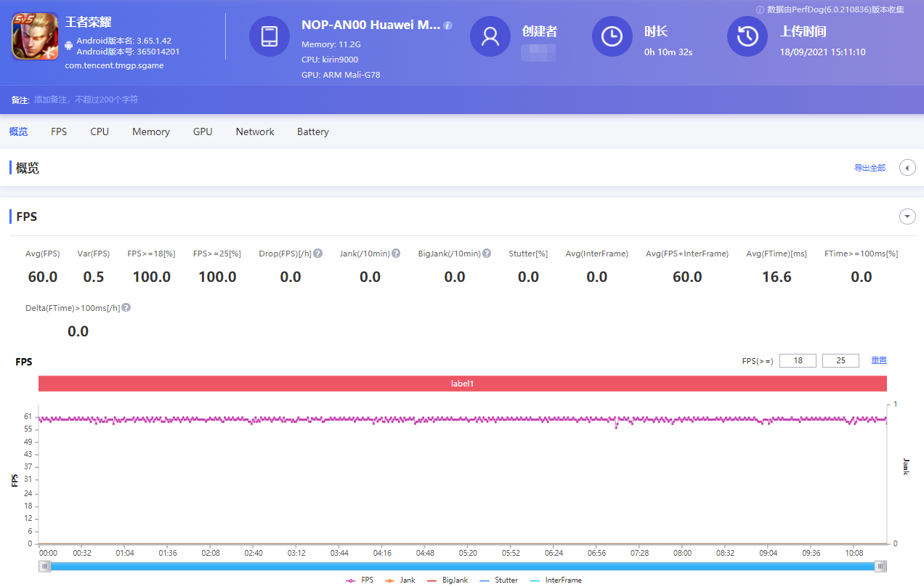Click the King of Glory game icon
924x587 pixels.
click(x=35, y=36)
